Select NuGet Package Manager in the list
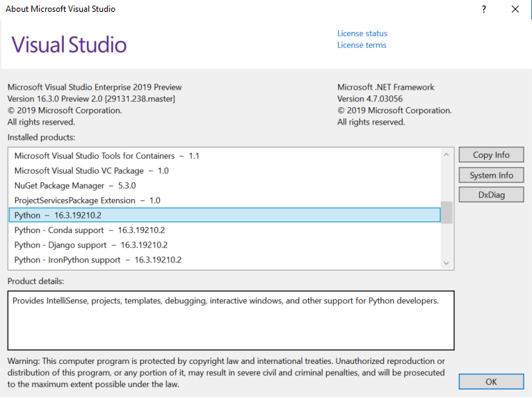Viewport: 532px width, 398px height. [225, 186]
